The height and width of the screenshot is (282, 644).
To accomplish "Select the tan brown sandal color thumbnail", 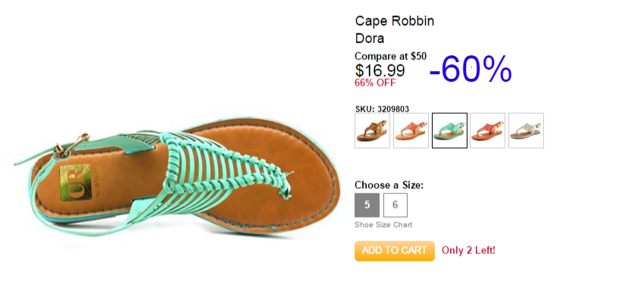I will click(372, 130).
